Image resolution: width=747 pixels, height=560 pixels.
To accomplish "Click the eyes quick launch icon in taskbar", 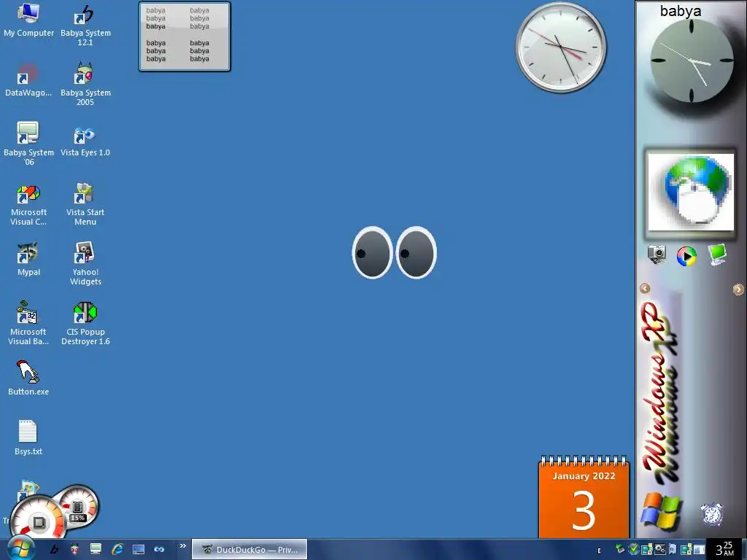I will tap(159, 550).
